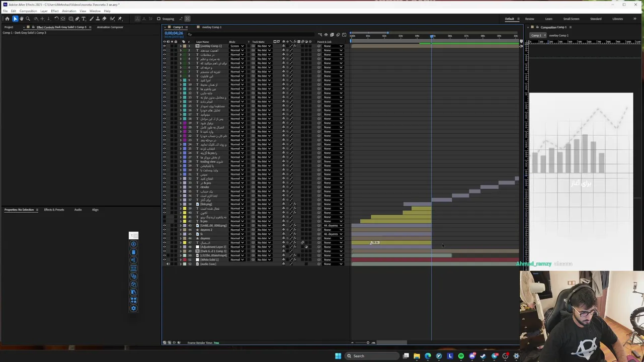Image resolution: width=644 pixels, height=362 pixels.
Task: Switch to the Review workspace
Action: 530,19
